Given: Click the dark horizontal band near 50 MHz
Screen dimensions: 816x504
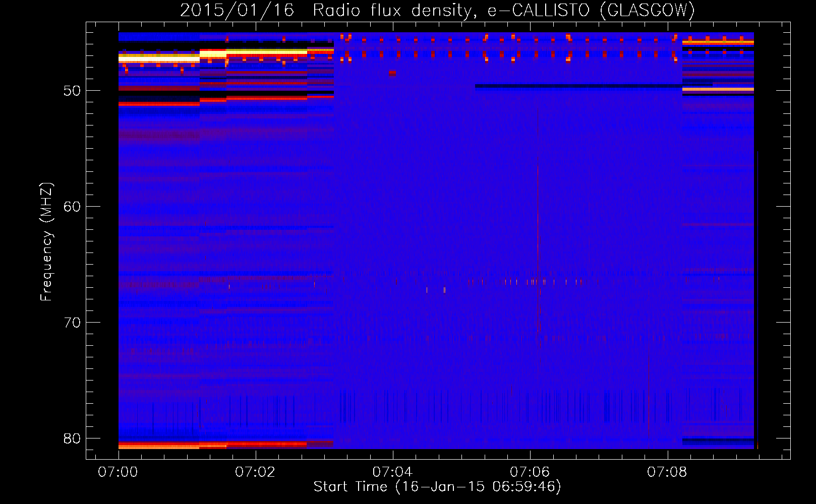Looking at the screenshot, I should point(578,86).
